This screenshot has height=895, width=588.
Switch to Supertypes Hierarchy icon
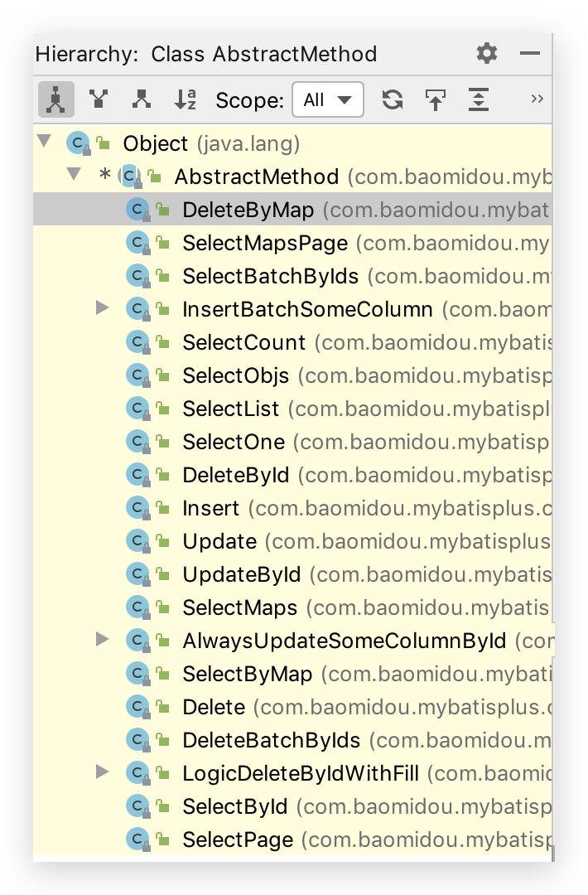pos(99,100)
